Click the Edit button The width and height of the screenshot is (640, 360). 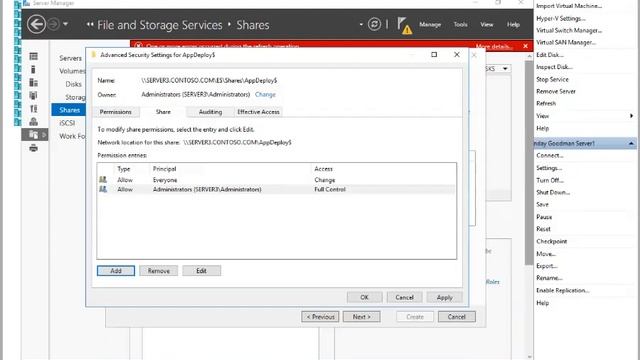[202, 271]
